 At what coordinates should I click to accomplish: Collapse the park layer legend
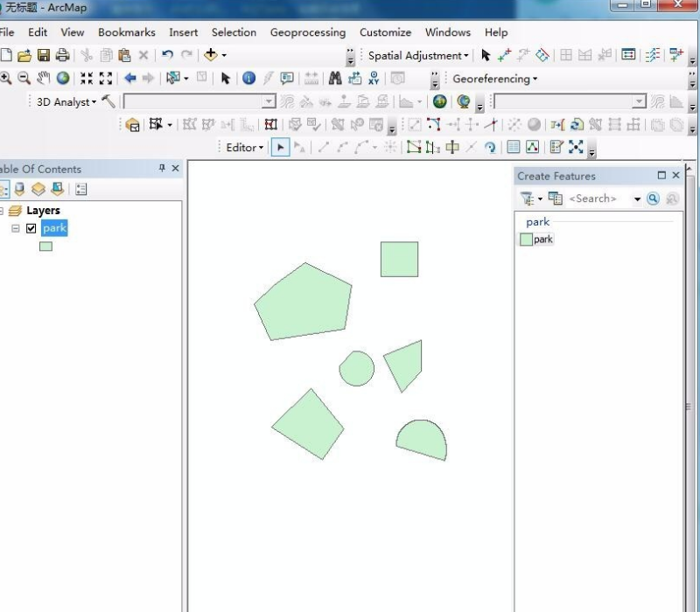click(x=16, y=228)
